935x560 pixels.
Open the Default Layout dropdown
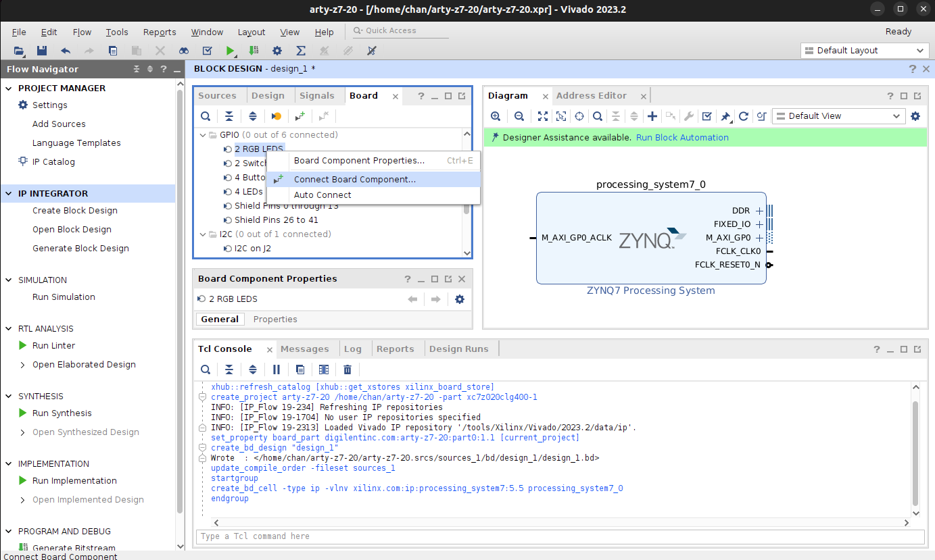coord(865,51)
